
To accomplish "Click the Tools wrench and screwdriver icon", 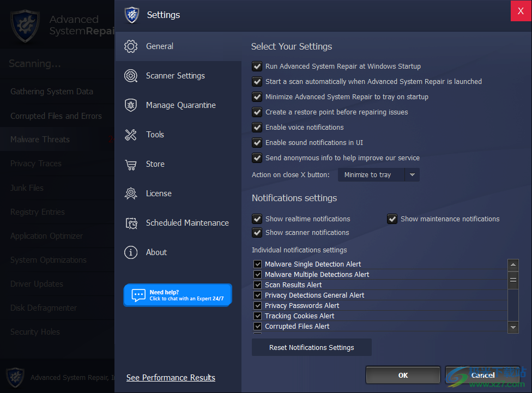I will pyautogui.click(x=131, y=135).
